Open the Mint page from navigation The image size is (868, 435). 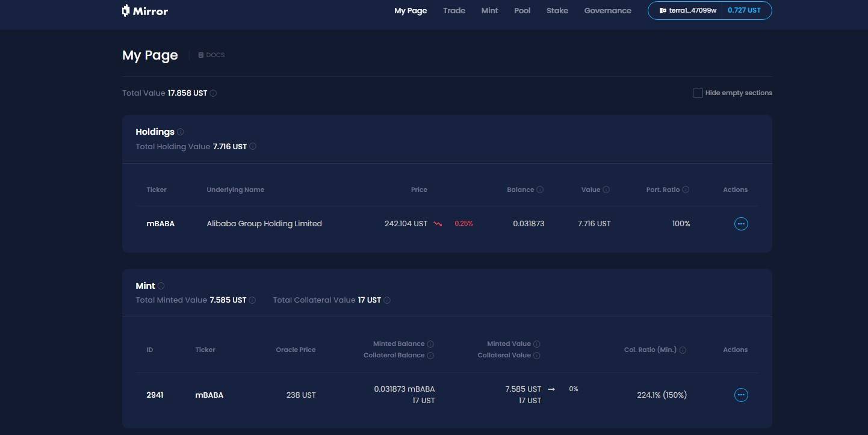pyautogui.click(x=489, y=10)
